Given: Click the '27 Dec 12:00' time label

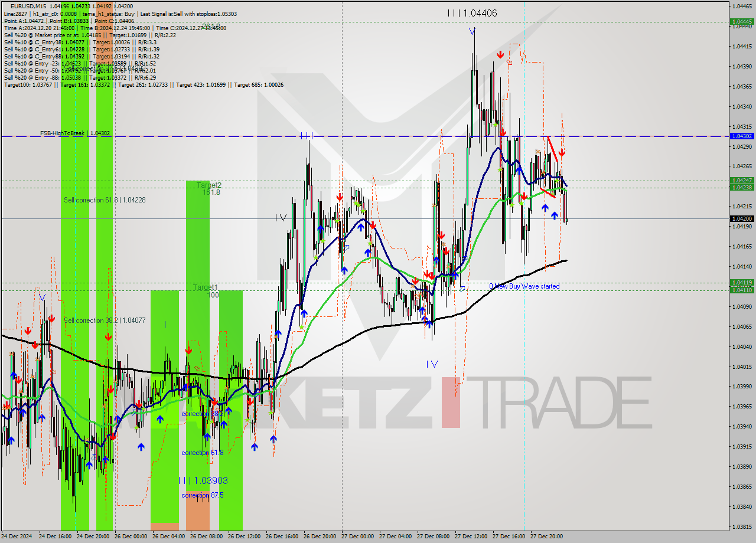Looking at the screenshot, I should (471, 537).
